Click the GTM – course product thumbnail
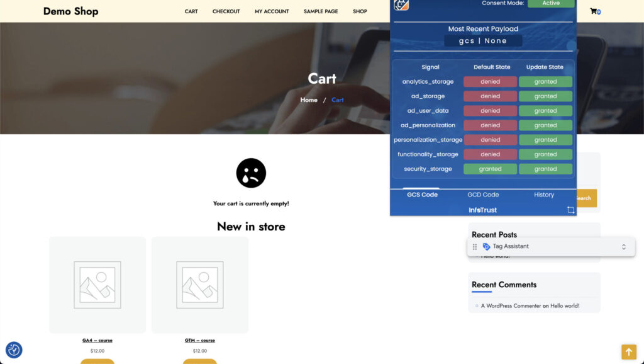This screenshot has width=644, height=364. tap(200, 285)
